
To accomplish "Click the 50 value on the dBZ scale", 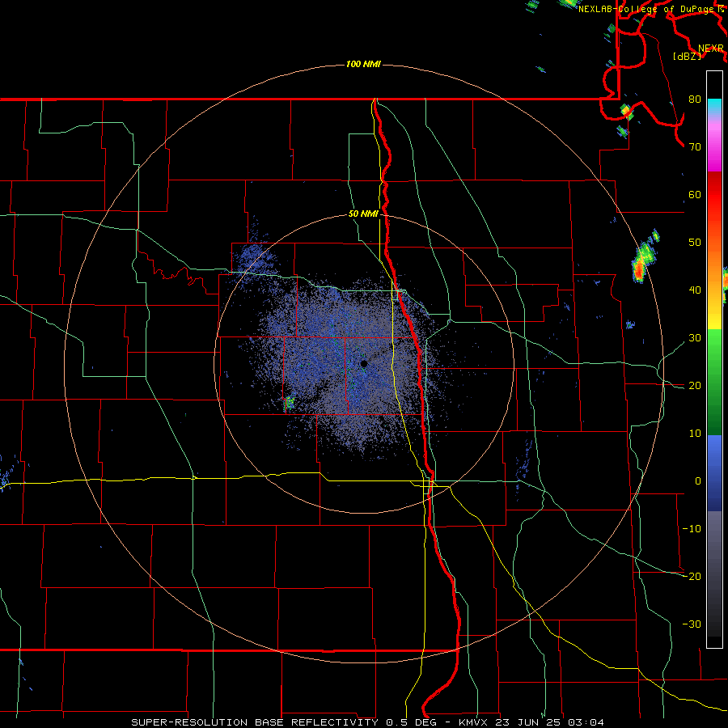I will pyautogui.click(x=695, y=243).
